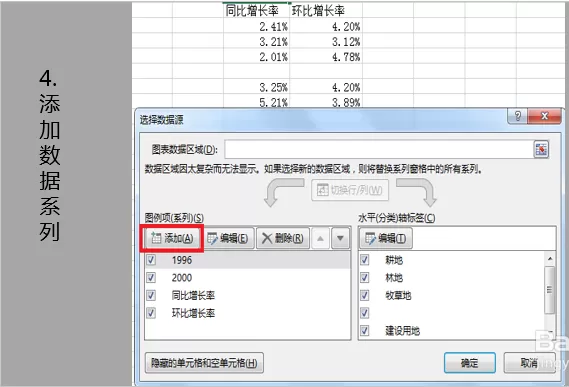Uncheck the 2000 series checkbox
Image resolution: width=569 pixels, height=387 pixels.
151,278
